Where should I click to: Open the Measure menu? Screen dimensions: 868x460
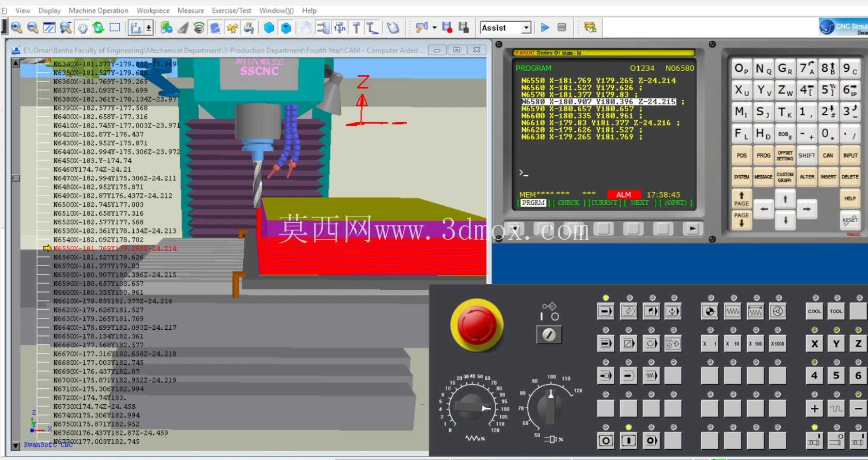pyautogui.click(x=191, y=10)
